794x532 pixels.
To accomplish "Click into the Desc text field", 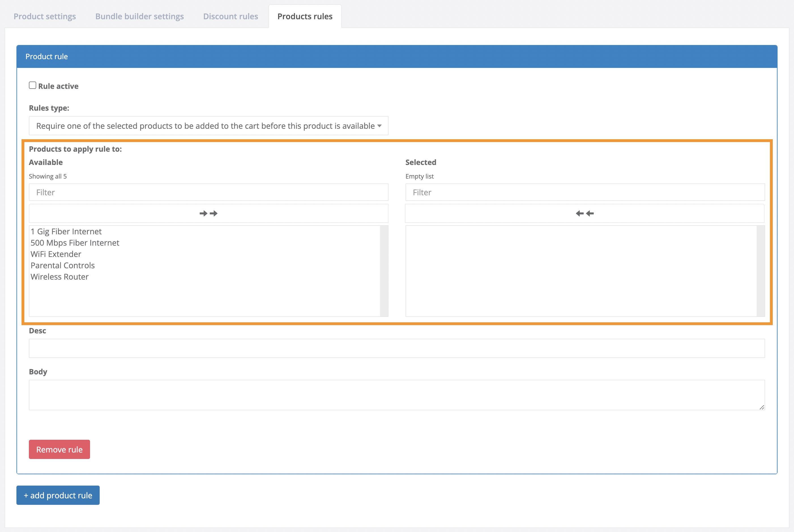I will tap(396, 348).
